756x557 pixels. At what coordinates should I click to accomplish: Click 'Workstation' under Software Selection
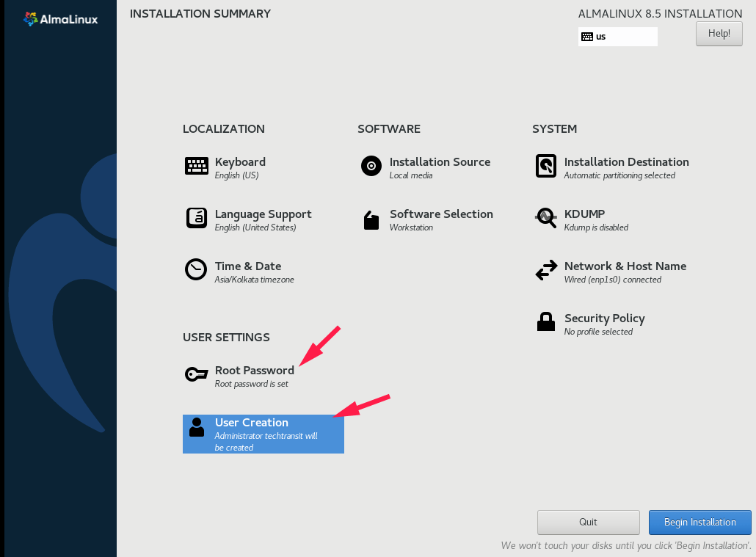411,227
